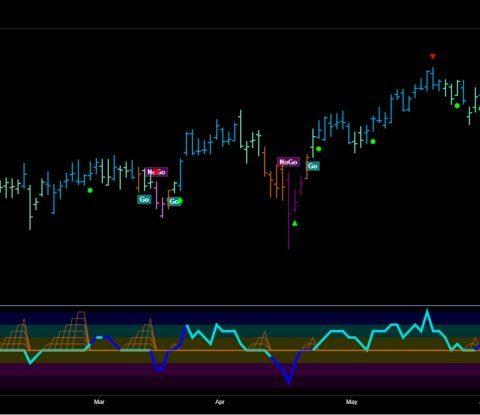Click the green dot after the May peak

tap(457, 106)
